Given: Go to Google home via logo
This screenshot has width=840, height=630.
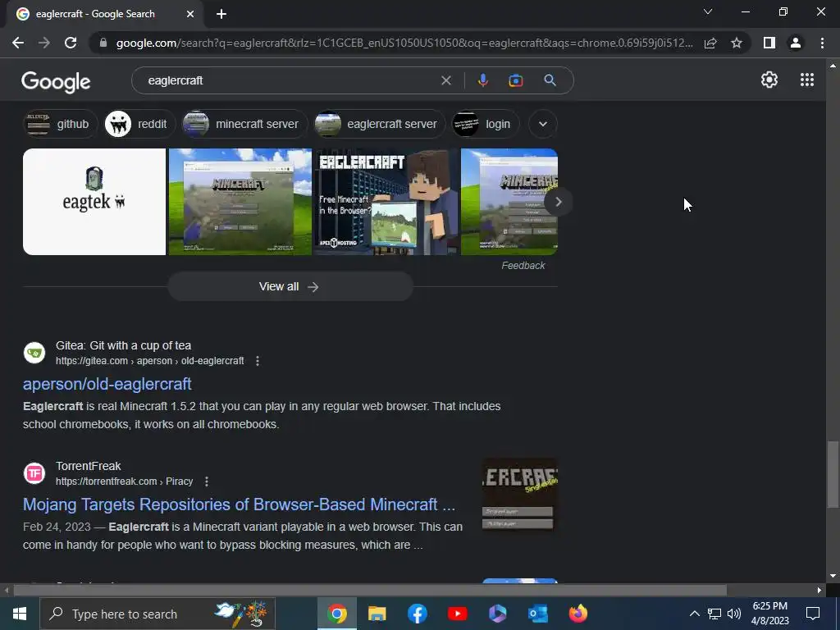Looking at the screenshot, I should 56,81.
